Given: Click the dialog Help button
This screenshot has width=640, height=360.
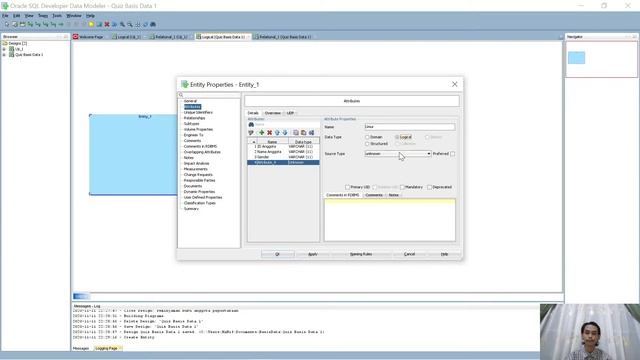Looking at the screenshot, I should pyautogui.click(x=444, y=254).
